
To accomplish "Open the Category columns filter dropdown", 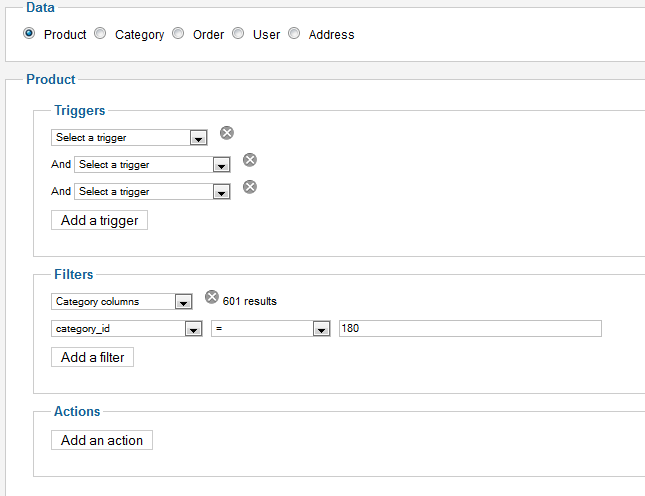I will (122, 301).
